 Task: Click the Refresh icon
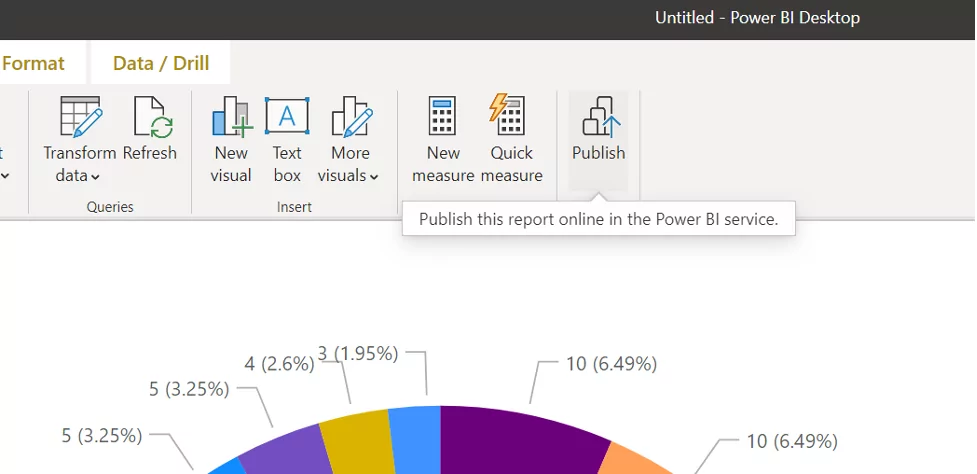(x=153, y=116)
